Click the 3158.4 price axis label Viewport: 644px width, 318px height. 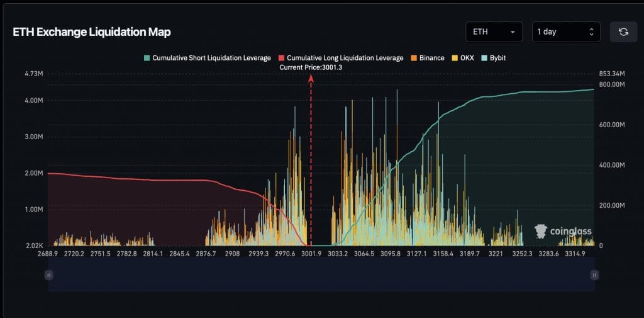point(443,254)
